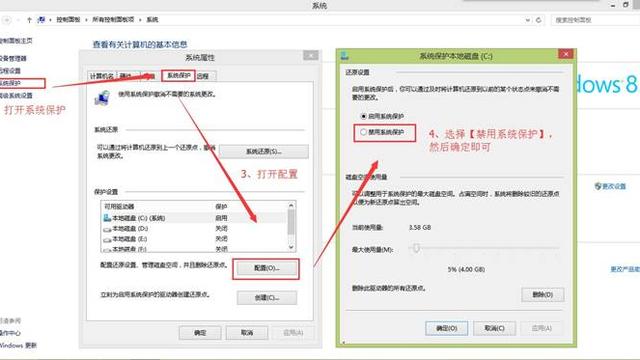Click the 5% (4.00 GB) slider value
This screenshot has height=360, width=640.
466,269
